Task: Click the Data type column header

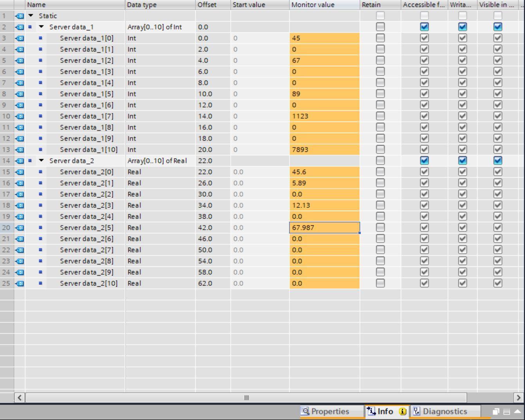Action: (x=161, y=5)
